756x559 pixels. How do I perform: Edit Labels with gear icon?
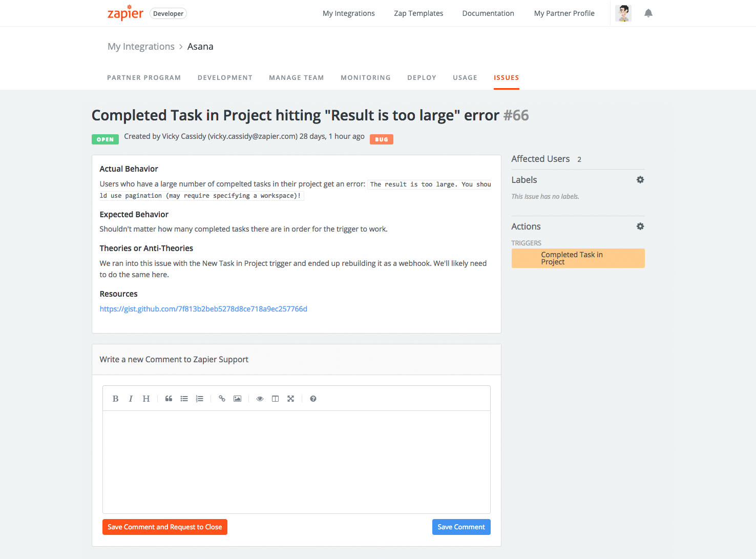tap(640, 180)
